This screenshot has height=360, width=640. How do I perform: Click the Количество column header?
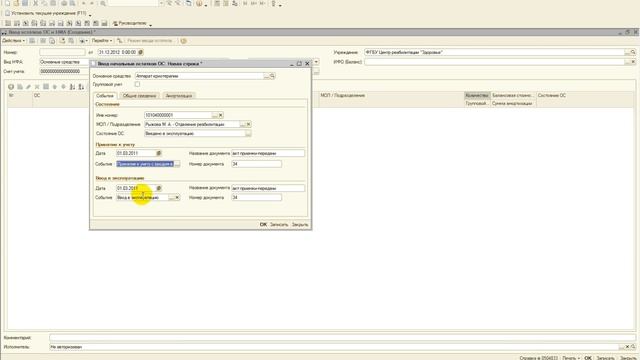point(477,95)
